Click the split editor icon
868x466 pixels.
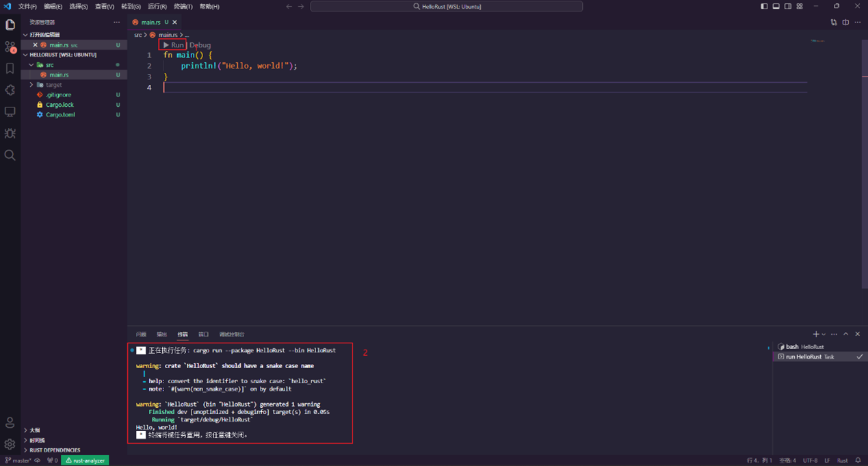pyautogui.click(x=845, y=22)
